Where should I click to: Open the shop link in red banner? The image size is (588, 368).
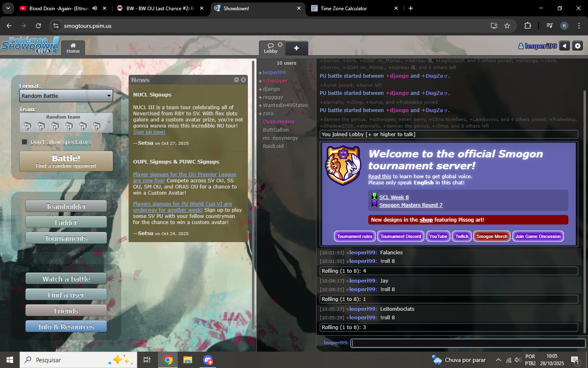pos(426,220)
